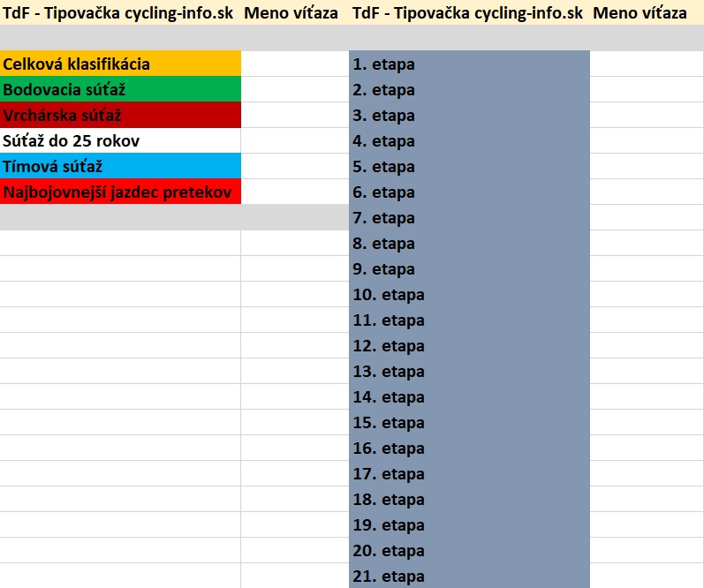This screenshot has height=588, width=704.
Task: Click the Súťaž do 25 rokov cell
Action: click(120, 141)
